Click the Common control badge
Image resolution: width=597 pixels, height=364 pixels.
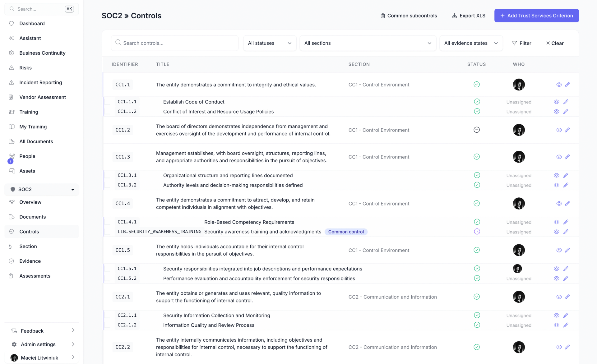tap(346, 232)
